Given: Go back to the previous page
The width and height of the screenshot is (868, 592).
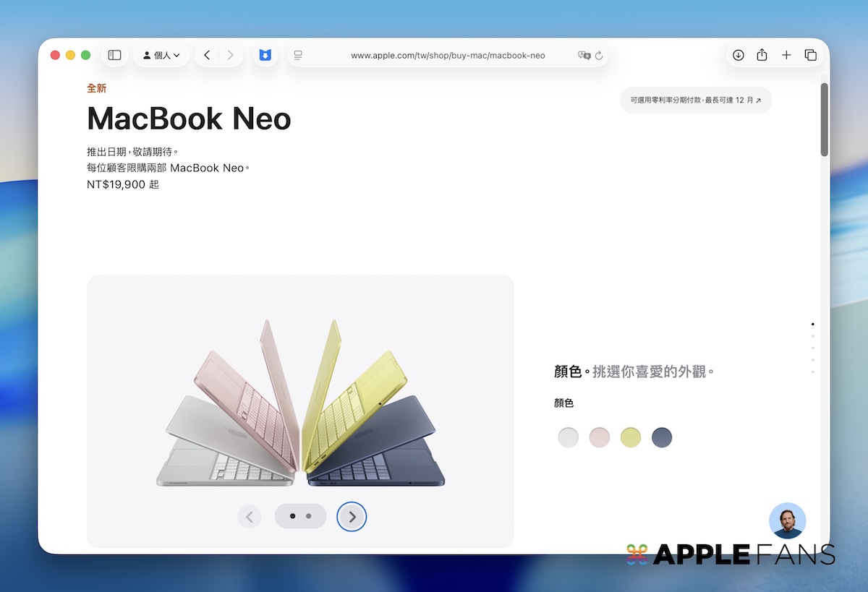Looking at the screenshot, I should (x=207, y=55).
